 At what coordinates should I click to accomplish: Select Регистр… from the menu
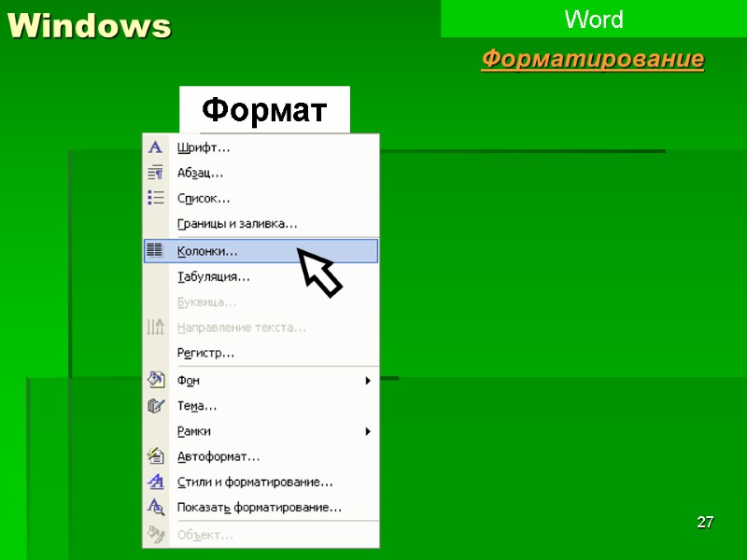tap(261, 354)
